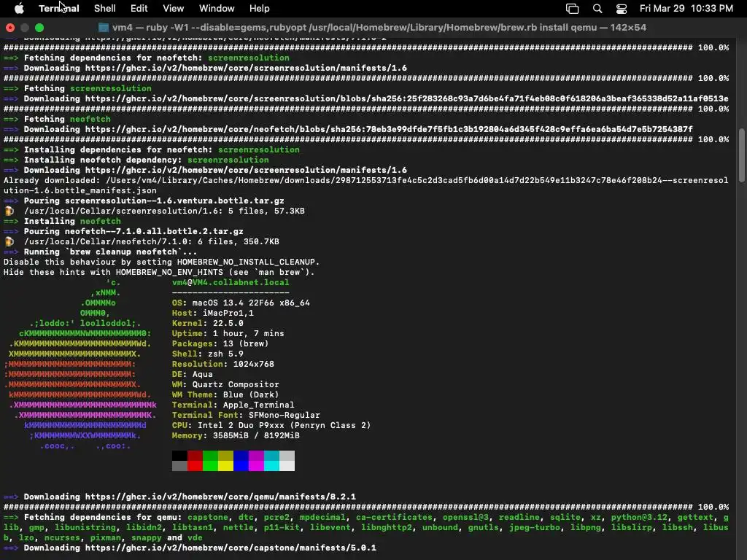Click the text 'vm4@VM4.collabnet.local'

point(231,282)
